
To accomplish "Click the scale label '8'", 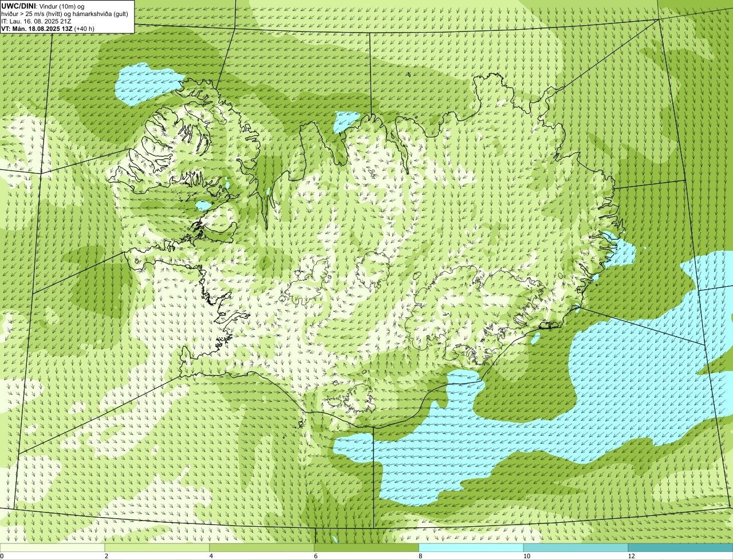I will coord(420,556).
